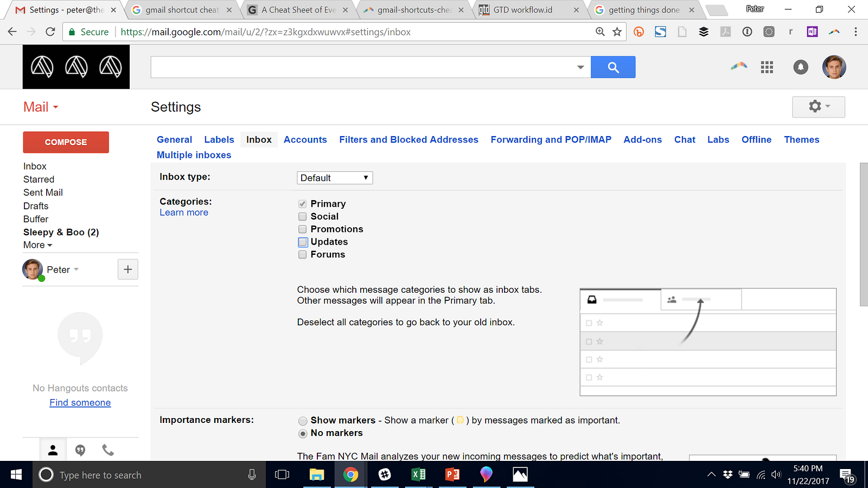Click the Primary category checkbox
This screenshot has height=488, width=868.
click(x=303, y=204)
